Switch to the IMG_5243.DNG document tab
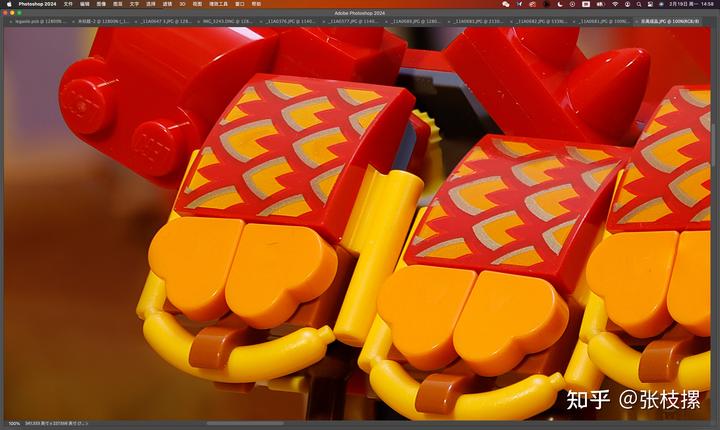Screen dimensions: 720x430 coord(228,22)
